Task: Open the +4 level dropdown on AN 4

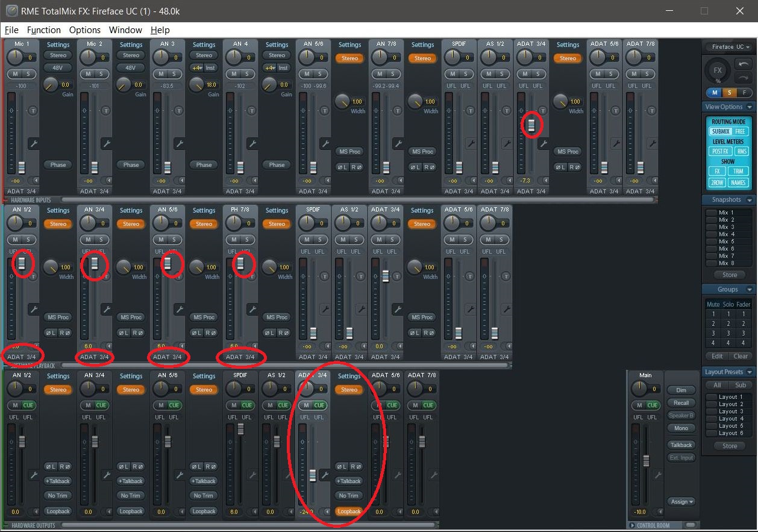Action: coord(269,67)
